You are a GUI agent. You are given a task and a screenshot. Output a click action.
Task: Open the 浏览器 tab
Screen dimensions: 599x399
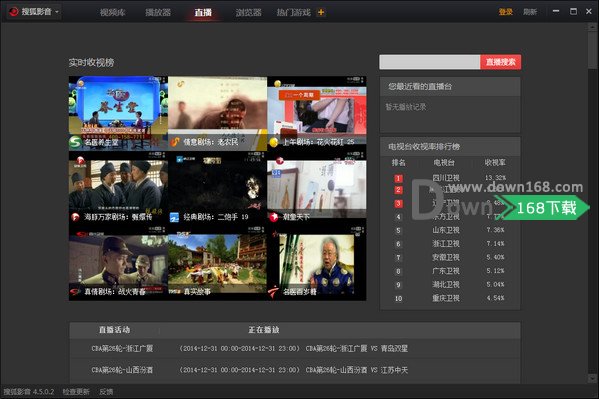pyautogui.click(x=248, y=12)
